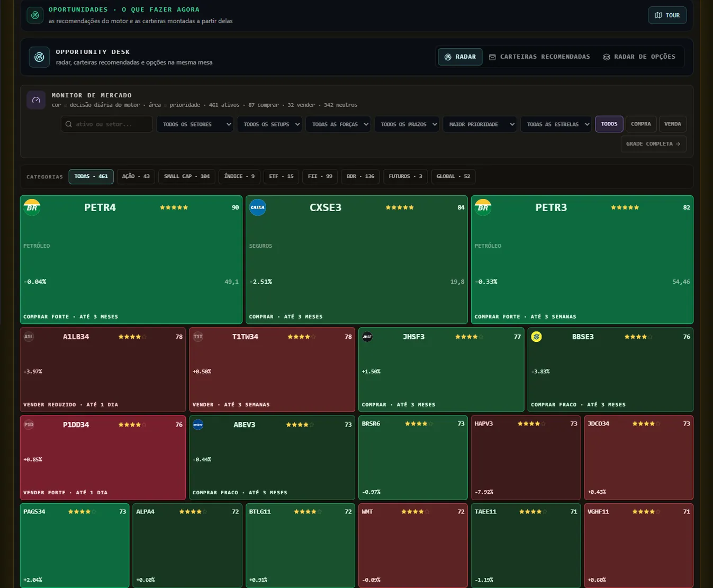Open the Todos os Prazos dropdown
The width and height of the screenshot is (713, 588).
pos(407,124)
